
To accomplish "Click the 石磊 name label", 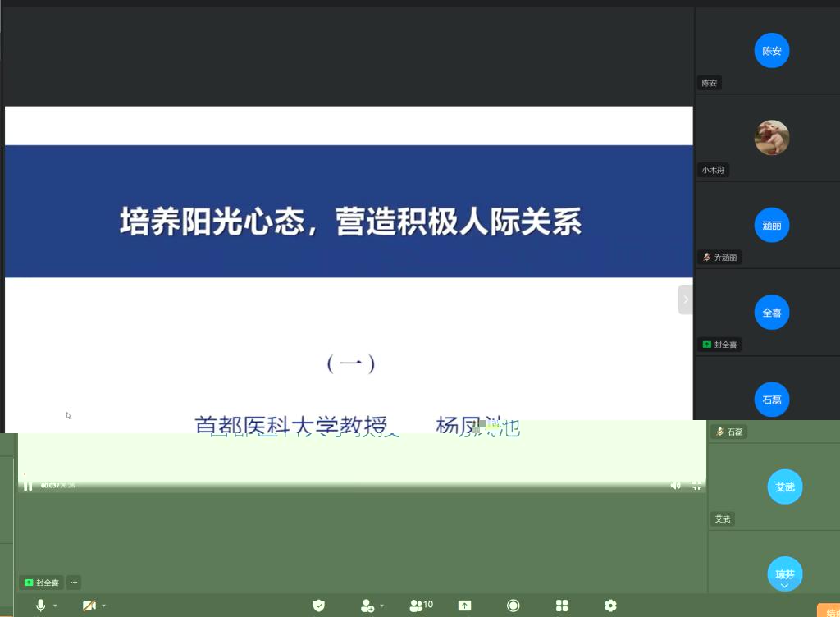I will [x=729, y=432].
